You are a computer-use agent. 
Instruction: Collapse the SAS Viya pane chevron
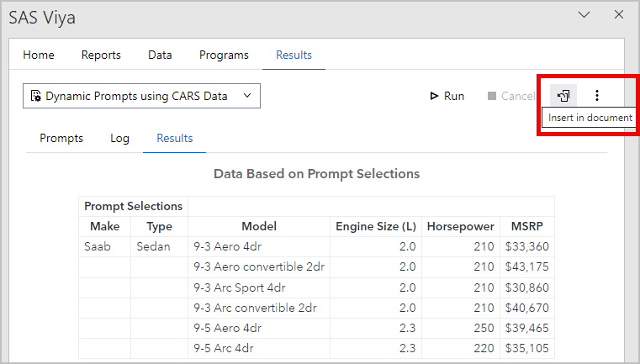(585, 15)
